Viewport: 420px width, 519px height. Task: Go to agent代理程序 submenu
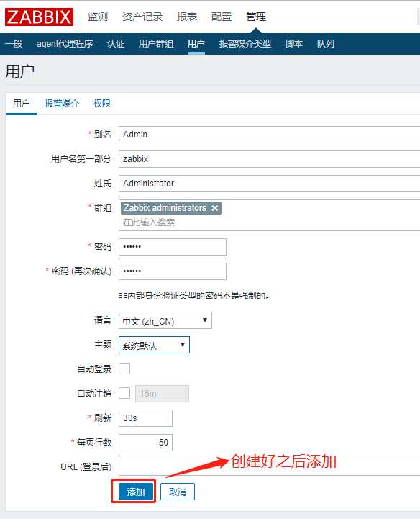click(65, 43)
